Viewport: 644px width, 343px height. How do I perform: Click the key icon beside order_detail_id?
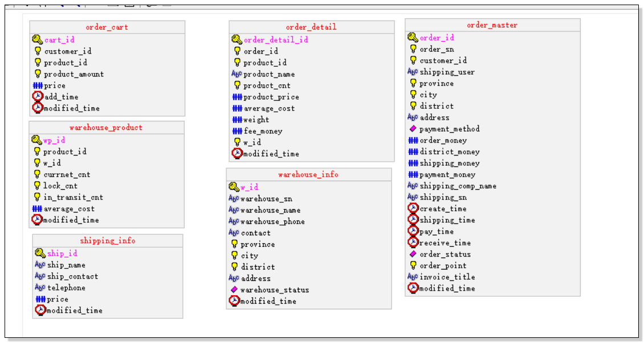coord(237,39)
